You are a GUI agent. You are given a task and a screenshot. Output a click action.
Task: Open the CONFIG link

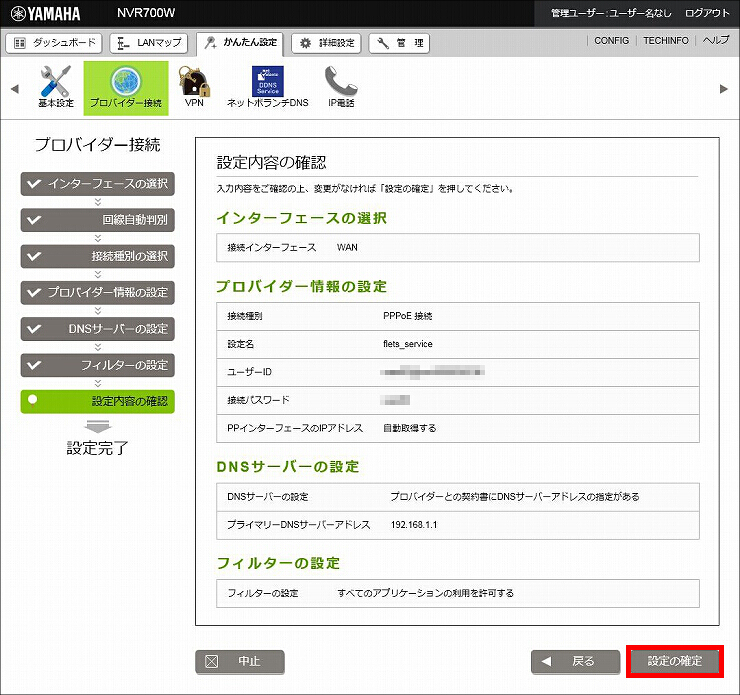pos(611,41)
